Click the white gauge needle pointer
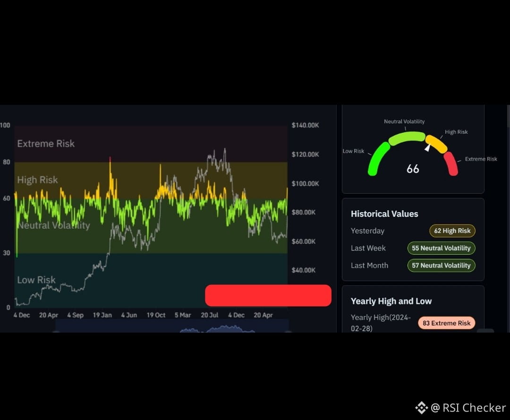 (x=428, y=147)
